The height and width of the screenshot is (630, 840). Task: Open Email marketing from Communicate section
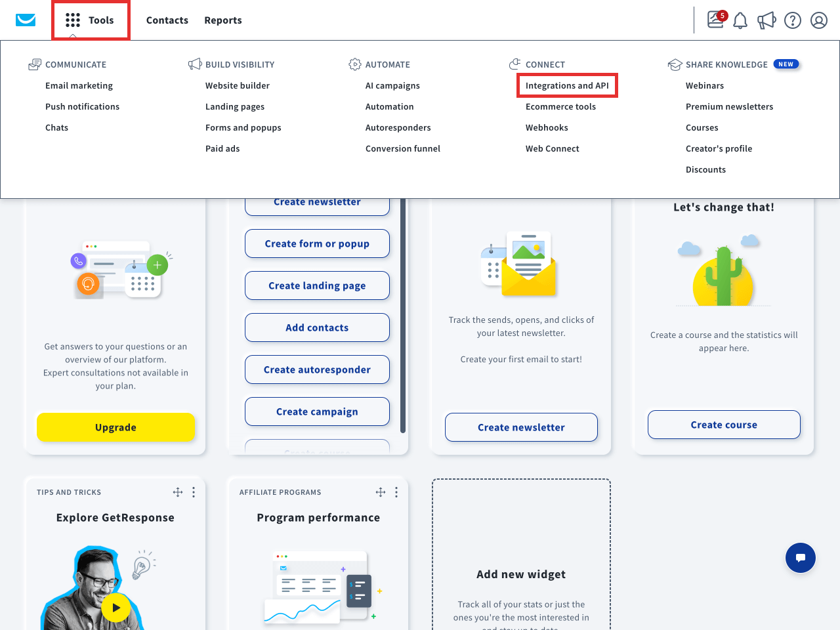[79, 85]
